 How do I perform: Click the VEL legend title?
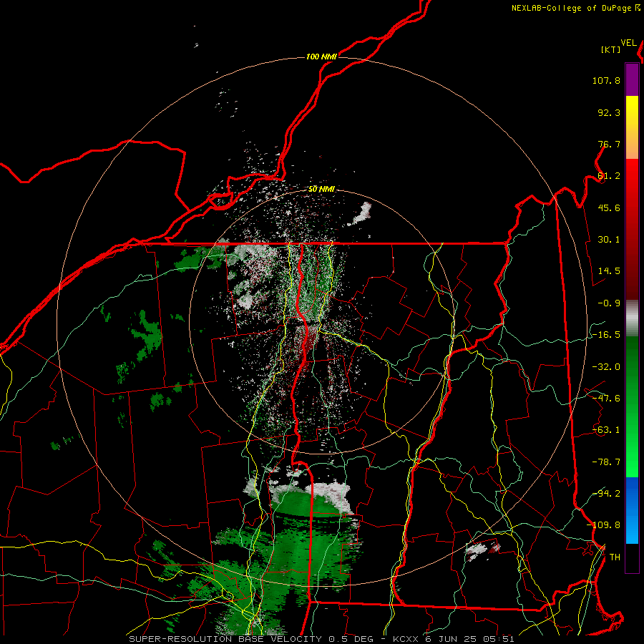[628, 43]
